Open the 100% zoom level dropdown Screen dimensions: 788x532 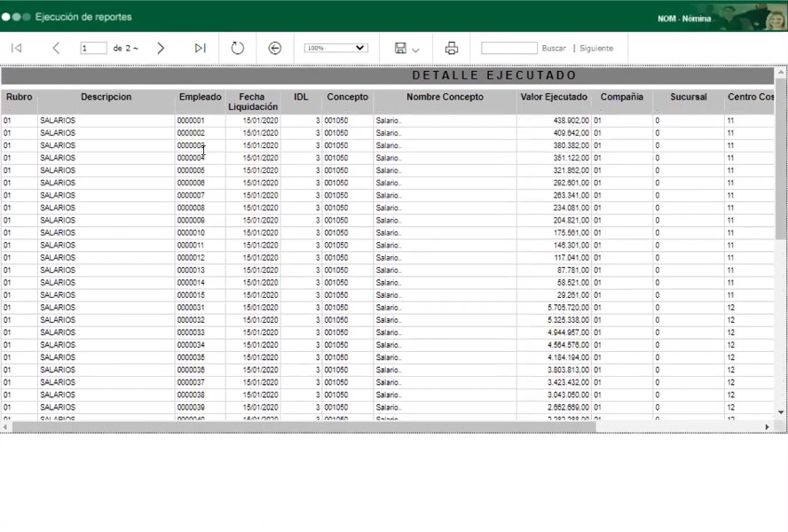pos(335,48)
